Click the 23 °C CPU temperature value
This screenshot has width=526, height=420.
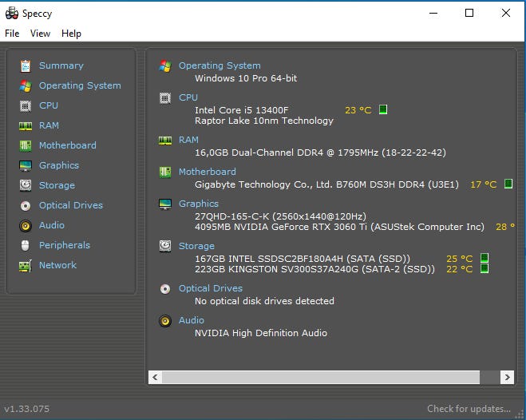(358, 110)
